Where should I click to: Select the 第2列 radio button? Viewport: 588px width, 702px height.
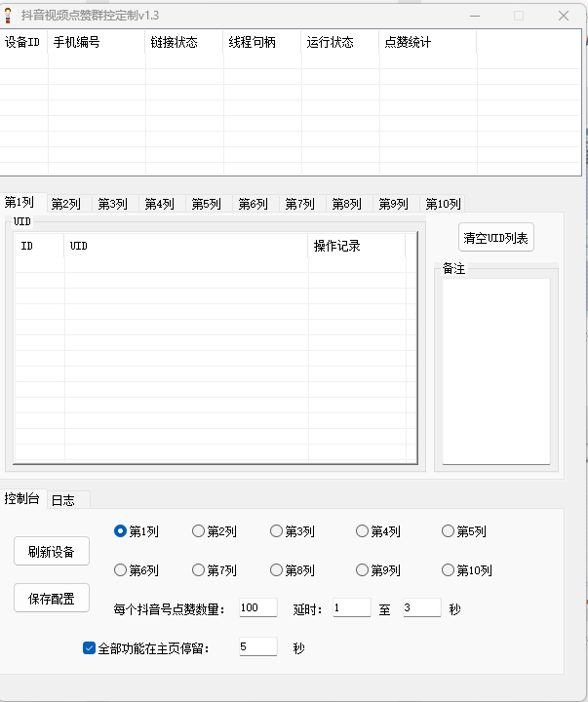[199, 531]
